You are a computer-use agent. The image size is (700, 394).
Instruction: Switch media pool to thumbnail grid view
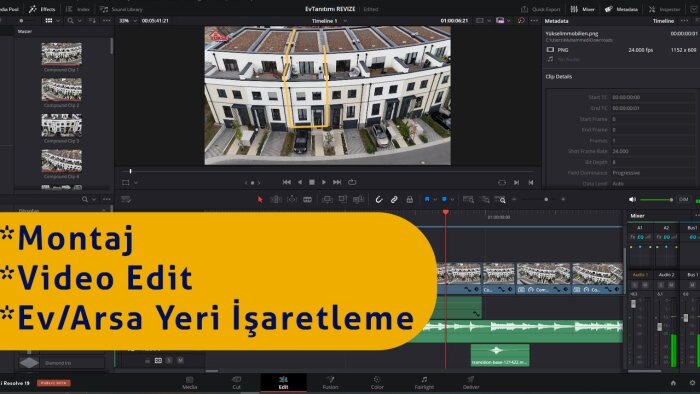click(49, 21)
